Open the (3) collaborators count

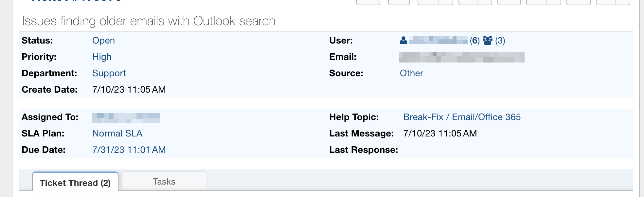[x=500, y=41]
